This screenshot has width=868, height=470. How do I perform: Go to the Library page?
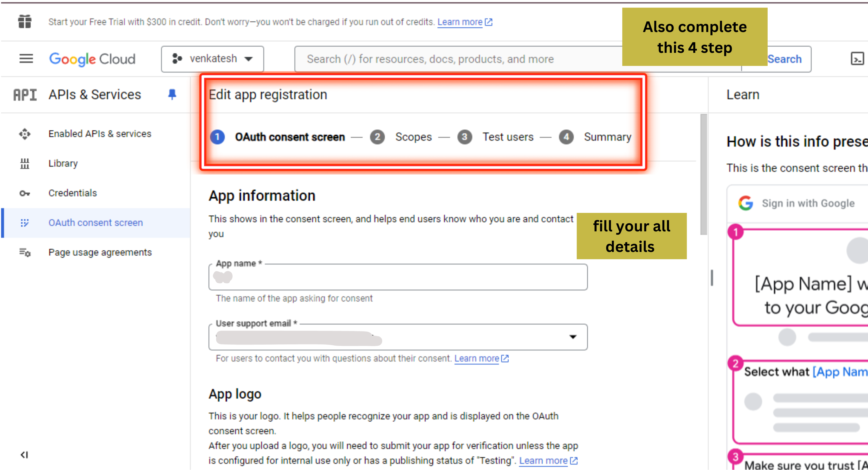pyautogui.click(x=63, y=163)
